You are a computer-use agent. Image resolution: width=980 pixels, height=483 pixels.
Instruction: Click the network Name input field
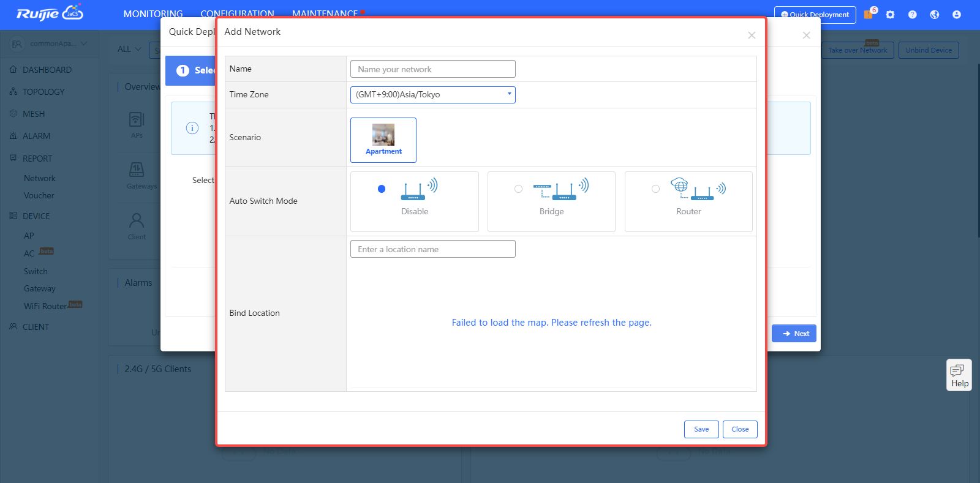(x=432, y=69)
